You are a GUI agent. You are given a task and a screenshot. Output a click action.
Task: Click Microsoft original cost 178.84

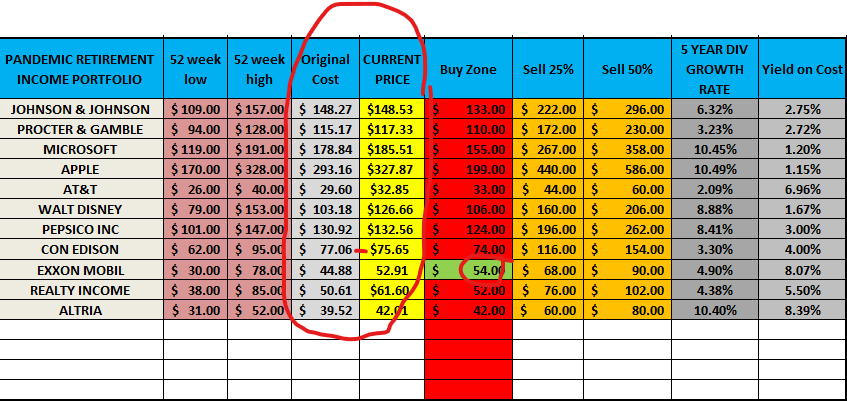tap(326, 150)
